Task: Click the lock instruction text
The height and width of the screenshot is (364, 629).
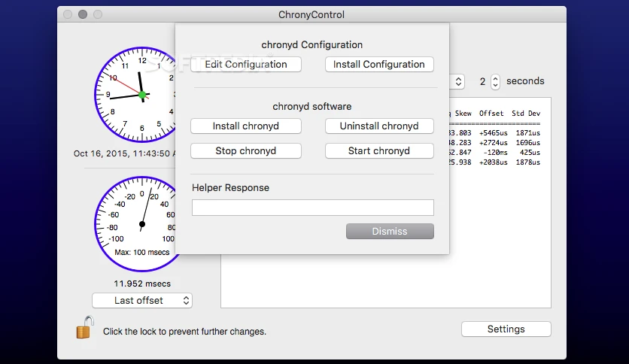Action: [x=184, y=332]
